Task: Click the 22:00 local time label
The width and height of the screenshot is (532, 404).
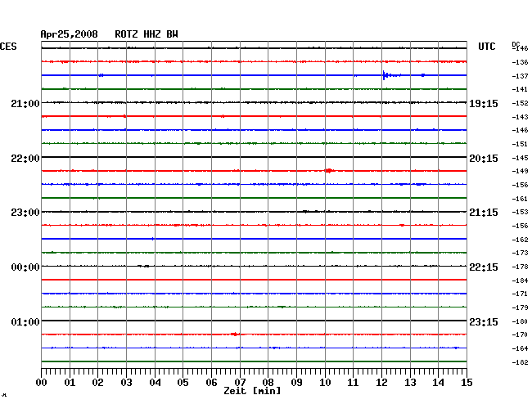Action: click(x=25, y=159)
